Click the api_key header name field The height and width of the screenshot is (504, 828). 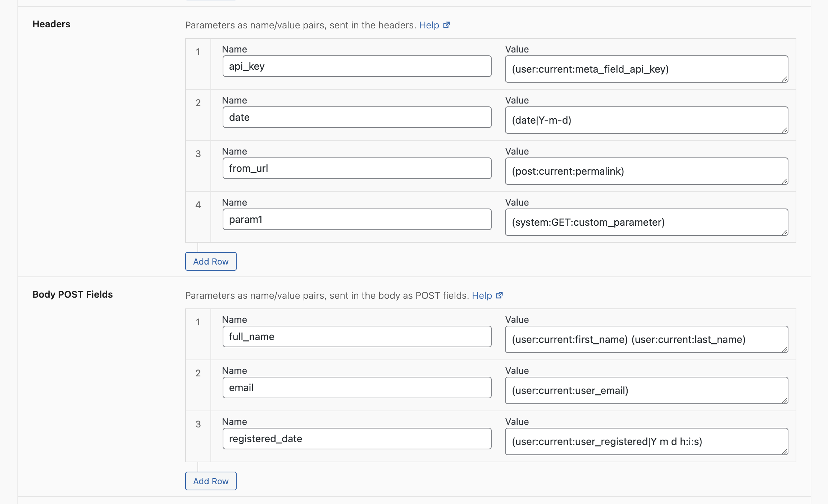point(357,67)
